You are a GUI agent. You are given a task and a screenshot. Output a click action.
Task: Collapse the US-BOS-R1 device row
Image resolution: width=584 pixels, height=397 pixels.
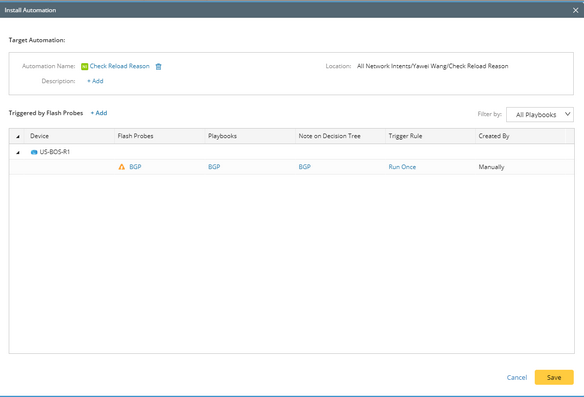[x=18, y=152]
